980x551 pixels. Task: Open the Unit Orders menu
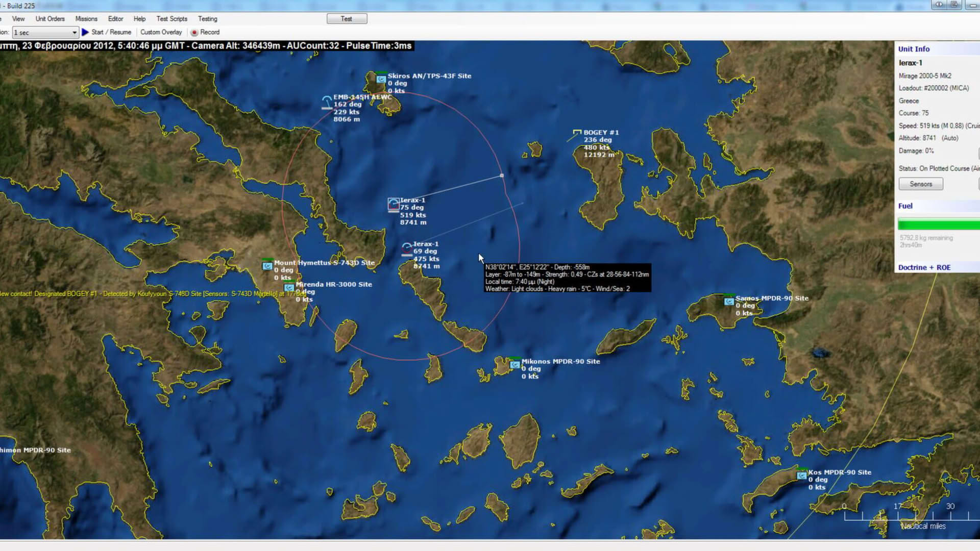point(50,19)
